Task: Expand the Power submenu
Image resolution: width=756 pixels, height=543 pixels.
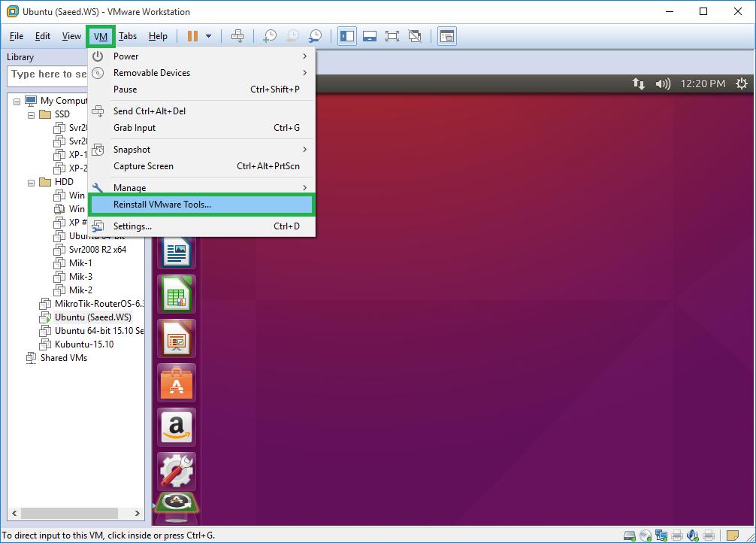Action: (201, 56)
